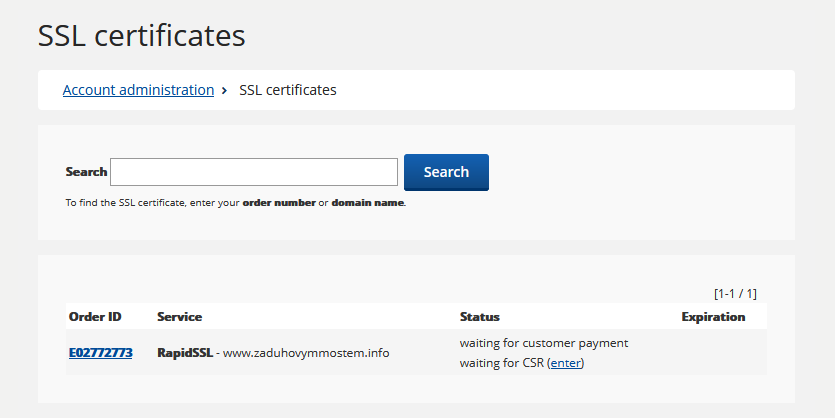Select the www.zaduhovymmostem.info domain text
This screenshot has height=418, width=835.
[305, 353]
